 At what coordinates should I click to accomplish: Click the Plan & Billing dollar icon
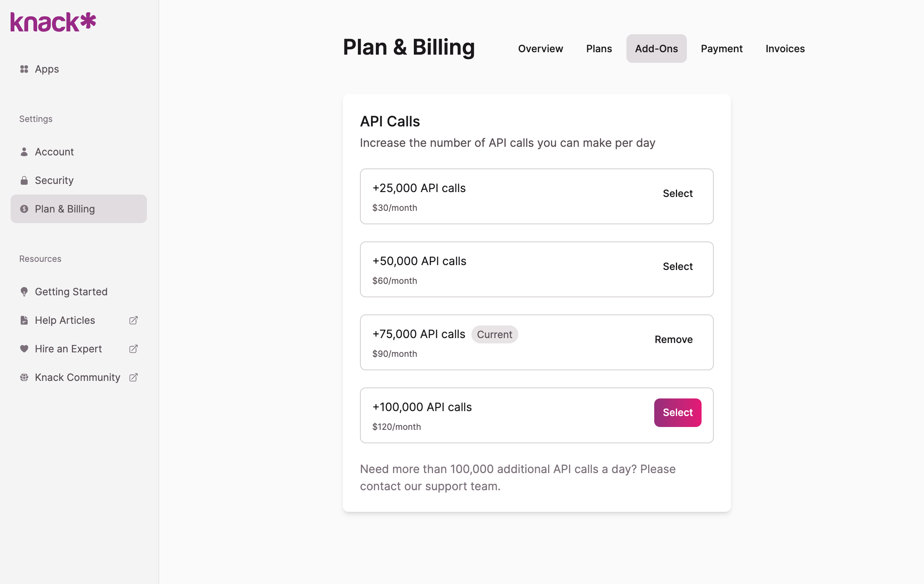[24, 209]
